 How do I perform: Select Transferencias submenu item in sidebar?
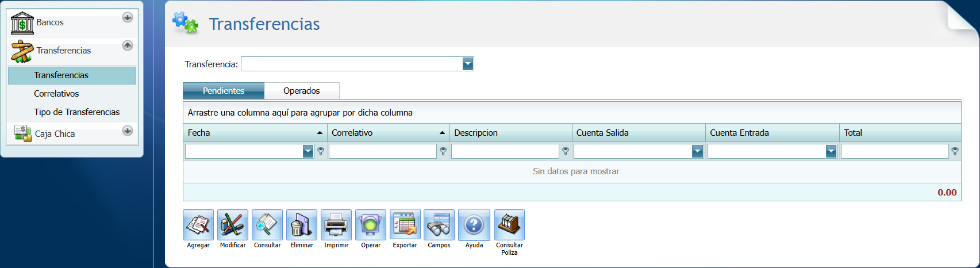72,75
